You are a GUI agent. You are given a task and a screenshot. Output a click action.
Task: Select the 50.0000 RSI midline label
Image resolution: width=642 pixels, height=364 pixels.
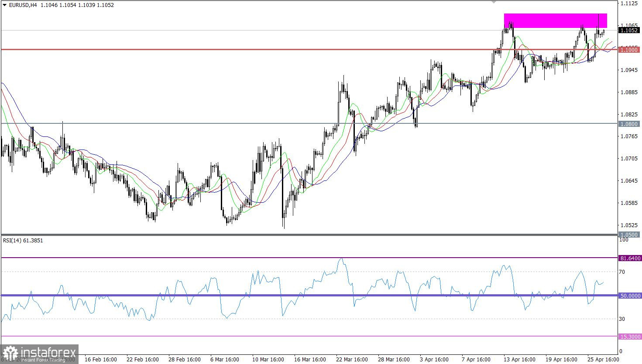[630, 296]
